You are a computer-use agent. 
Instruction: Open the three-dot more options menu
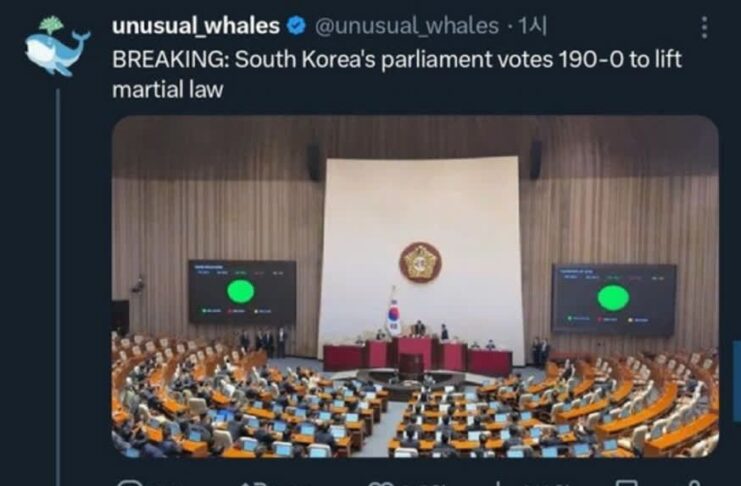coord(705,27)
